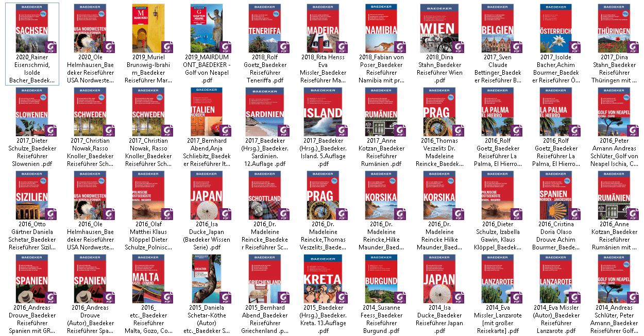Screen dimensions: 644x336
Task: Select the 2019 MAIRDUMONT Golf von Neapel cover
Action: tap(207, 28)
